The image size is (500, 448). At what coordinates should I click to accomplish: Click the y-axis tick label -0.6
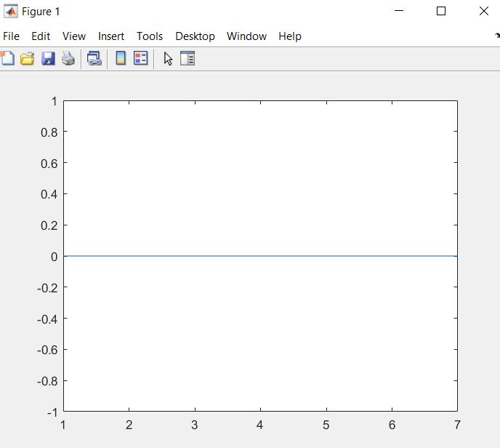coord(47,350)
